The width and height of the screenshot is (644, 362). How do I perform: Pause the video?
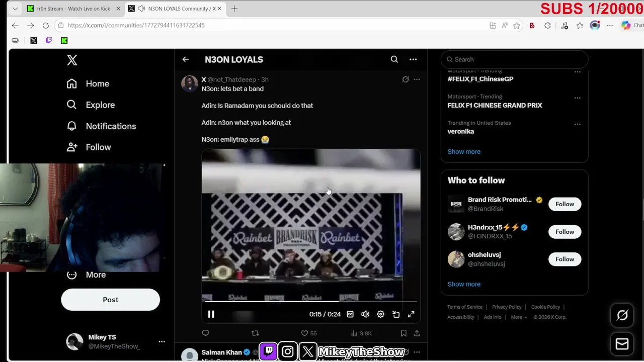click(211, 314)
